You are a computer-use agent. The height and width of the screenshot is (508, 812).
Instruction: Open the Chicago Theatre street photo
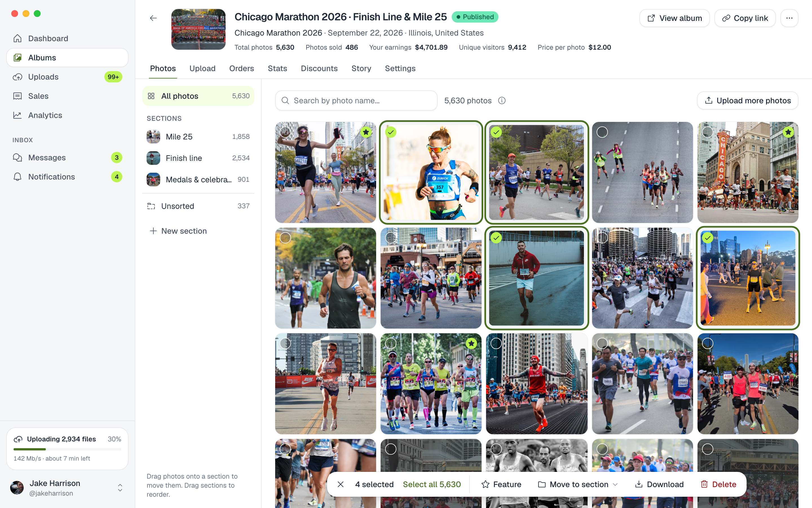[x=748, y=172]
